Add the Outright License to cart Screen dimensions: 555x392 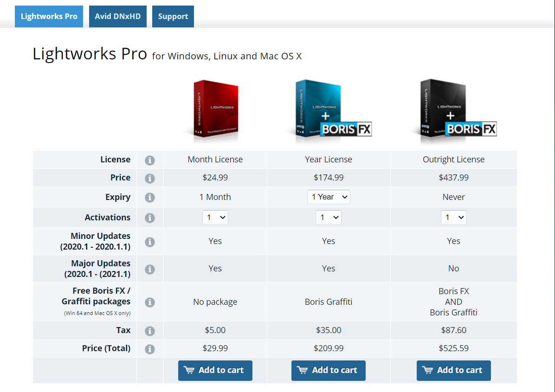pyautogui.click(x=453, y=370)
